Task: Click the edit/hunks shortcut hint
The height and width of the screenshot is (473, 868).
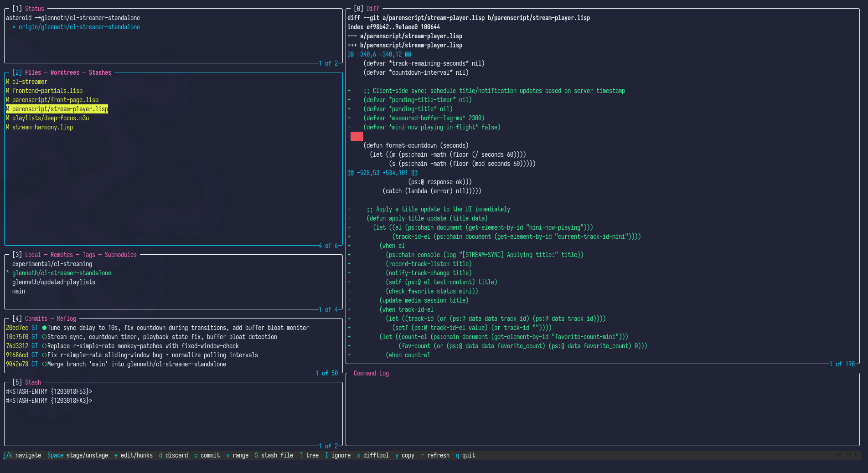Action: click(134, 455)
